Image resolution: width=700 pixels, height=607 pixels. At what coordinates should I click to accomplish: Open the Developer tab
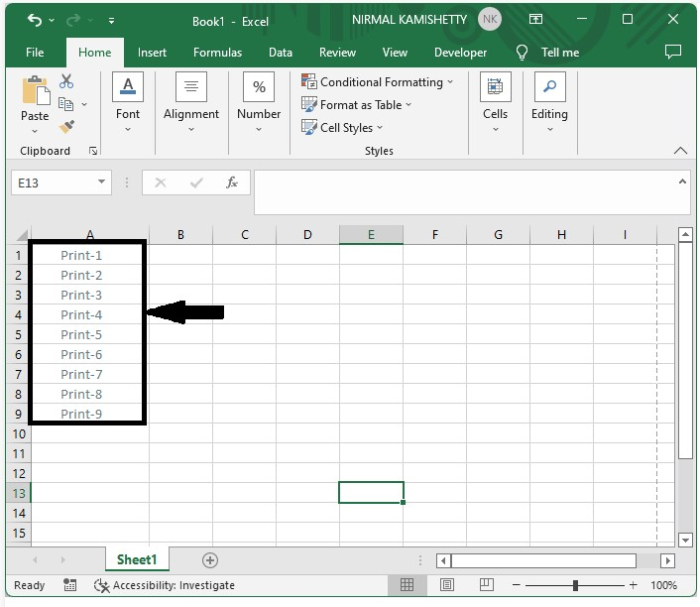point(460,53)
